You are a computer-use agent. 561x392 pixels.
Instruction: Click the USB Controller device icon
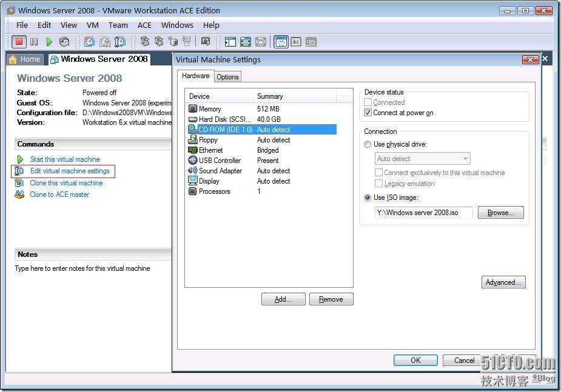pos(192,160)
